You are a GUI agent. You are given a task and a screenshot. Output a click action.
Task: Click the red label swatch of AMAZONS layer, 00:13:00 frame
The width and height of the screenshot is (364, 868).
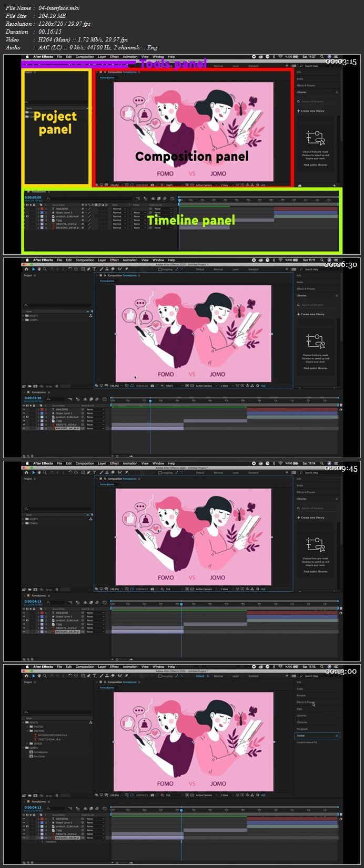coord(42,819)
